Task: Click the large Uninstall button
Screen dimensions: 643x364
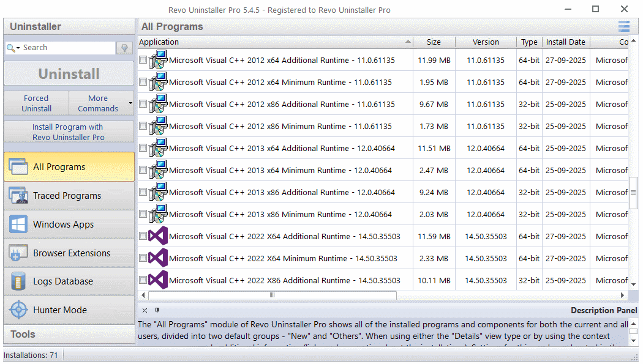Action: pyautogui.click(x=69, y=73)
